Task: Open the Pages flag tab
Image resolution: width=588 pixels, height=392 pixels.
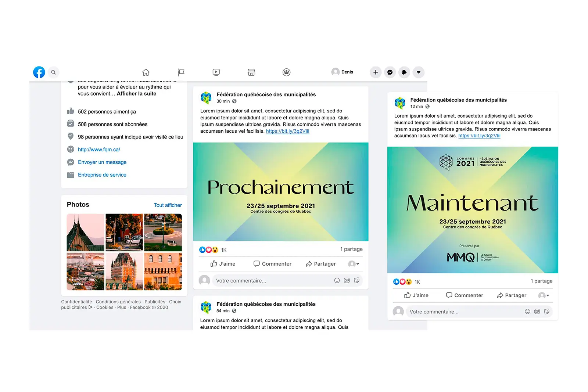Action: click(181, 72)
